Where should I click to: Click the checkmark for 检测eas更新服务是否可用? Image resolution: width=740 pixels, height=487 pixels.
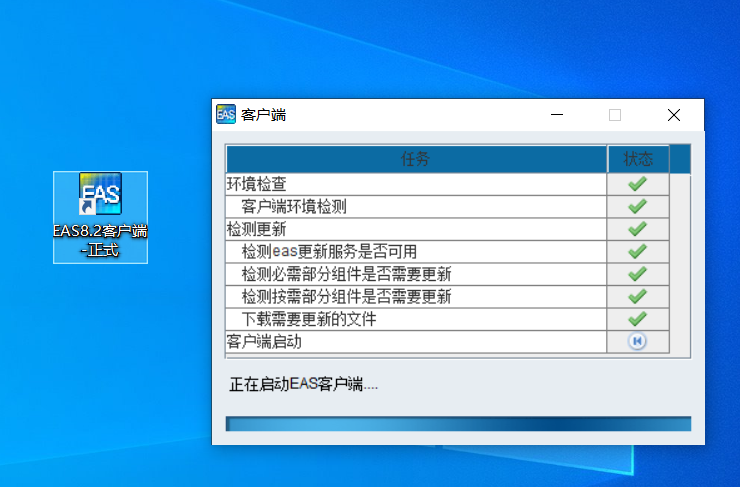point(638,252)
